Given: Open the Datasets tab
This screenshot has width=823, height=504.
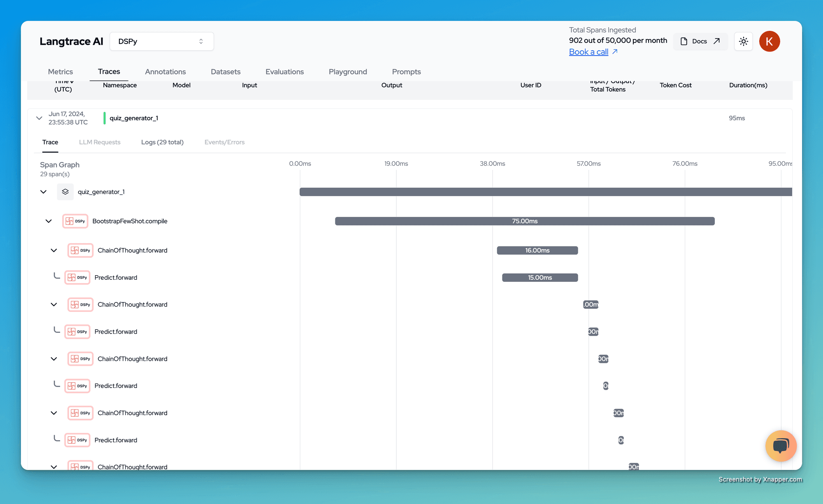Looking at the screenshot, I should (x=226, y=72).
